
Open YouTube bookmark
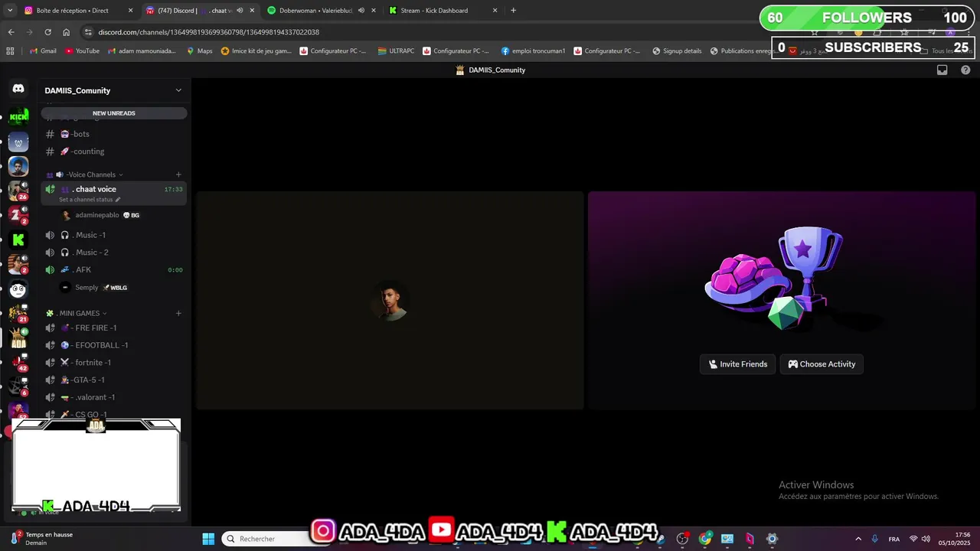(82, 51)
